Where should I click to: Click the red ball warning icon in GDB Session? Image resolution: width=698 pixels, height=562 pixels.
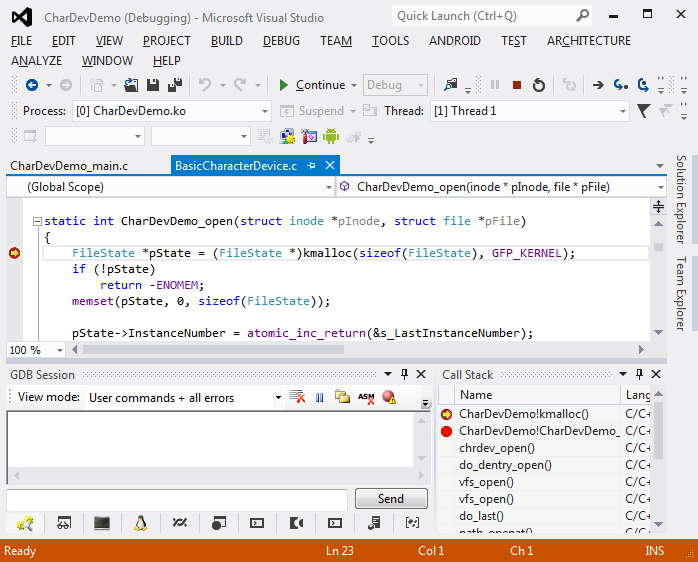coord(389,397)
